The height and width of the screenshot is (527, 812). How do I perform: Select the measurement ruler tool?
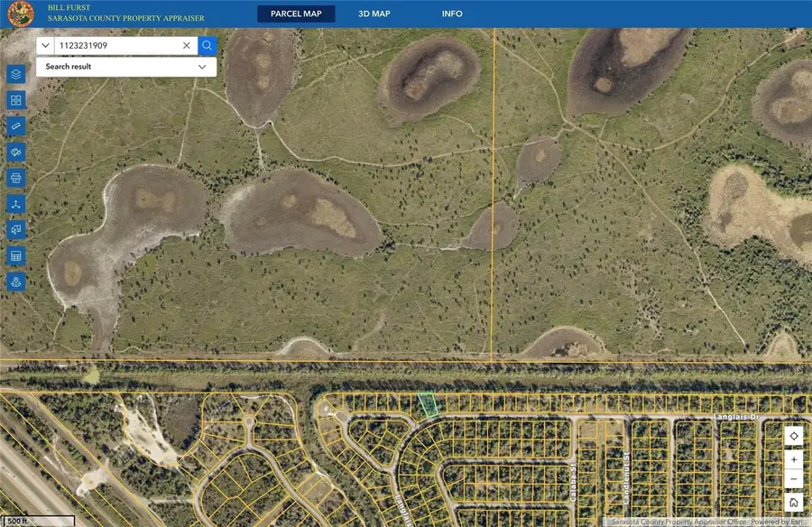pos(16,126)
